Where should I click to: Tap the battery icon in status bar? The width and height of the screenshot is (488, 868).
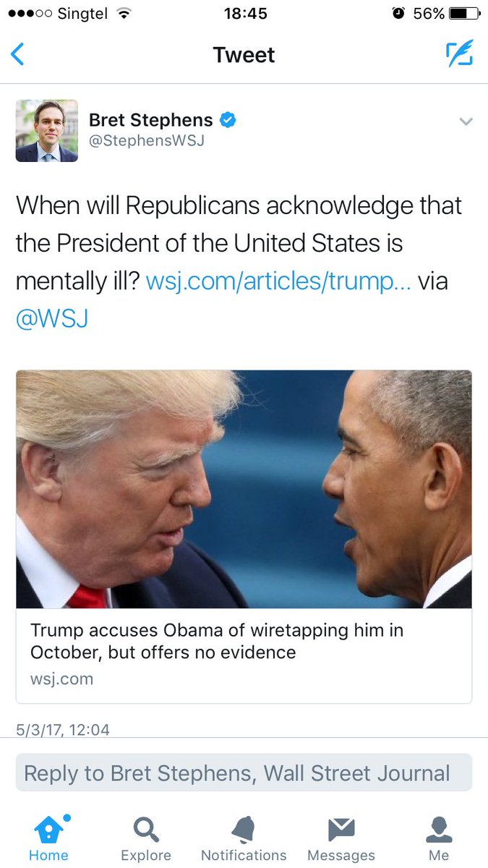[x=464, y=14]
